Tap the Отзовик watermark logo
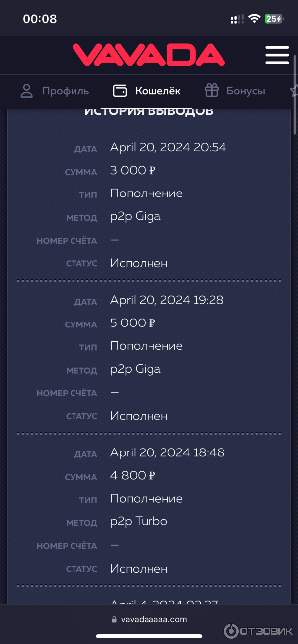Screen dimensions: 298x644 point(258,631)
